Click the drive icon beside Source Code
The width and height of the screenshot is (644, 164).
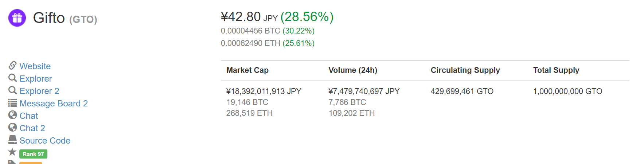[x=12, y=140]
